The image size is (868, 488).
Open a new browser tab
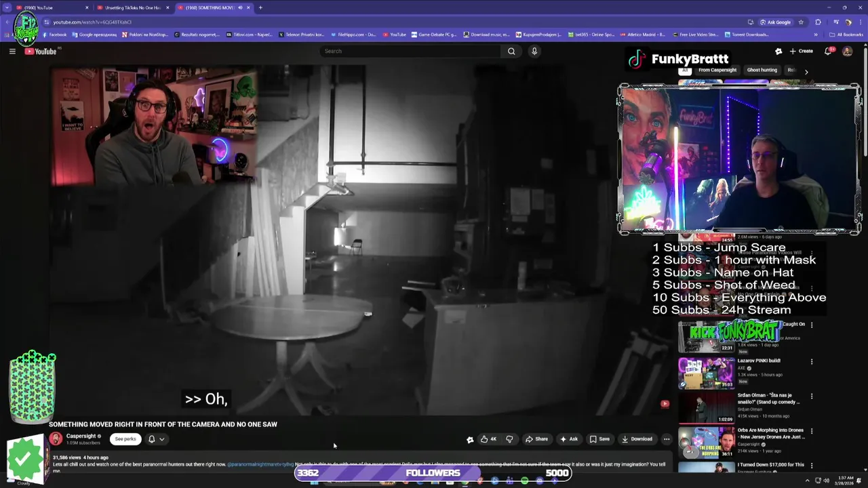pyautogui.click(x=260, y=7)
